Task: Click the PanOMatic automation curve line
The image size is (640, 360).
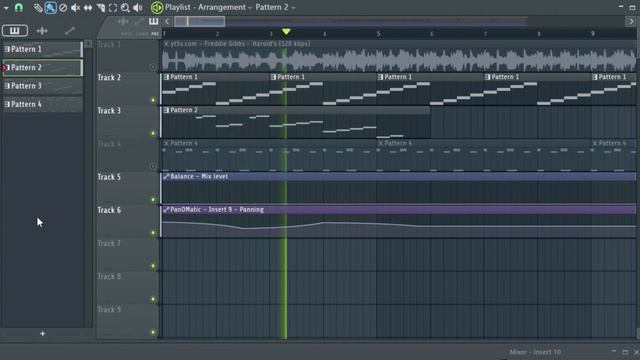Action: [x=399, y=224]
